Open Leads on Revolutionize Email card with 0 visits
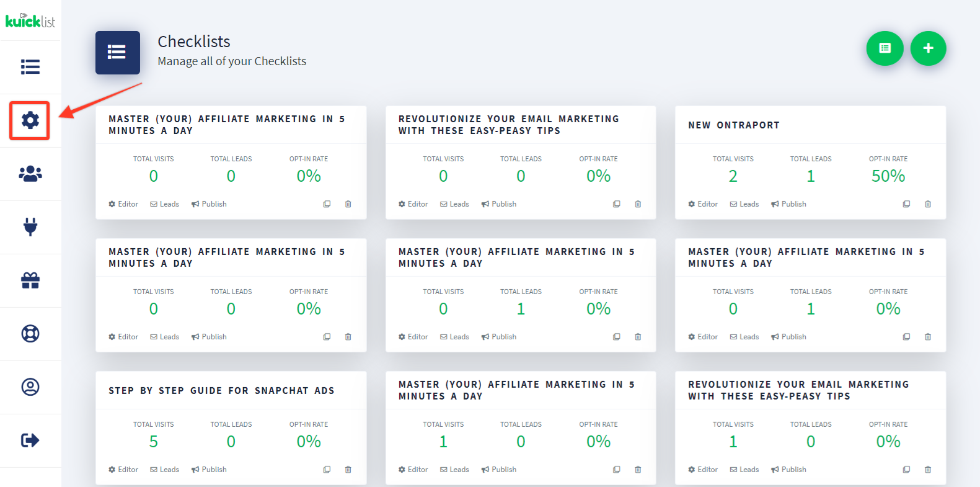This screenshot has width=980, height=487. coord(454,204)
